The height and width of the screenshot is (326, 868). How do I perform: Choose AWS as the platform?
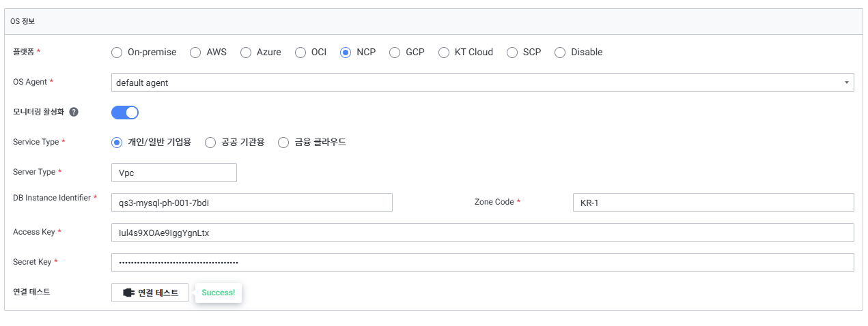[x=195, y=53]
